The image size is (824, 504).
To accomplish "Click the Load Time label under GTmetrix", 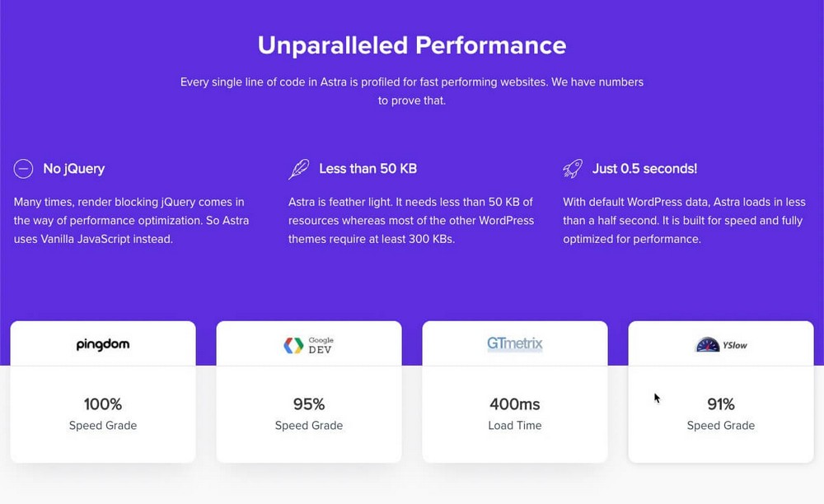I will (515, 425).
